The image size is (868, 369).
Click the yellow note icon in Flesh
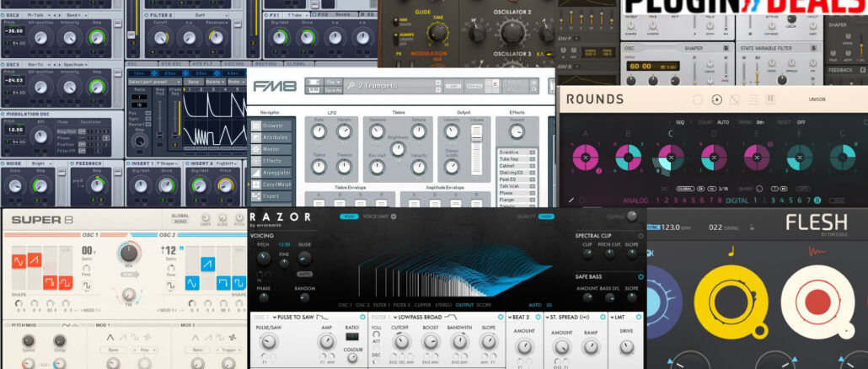point(731,252)
